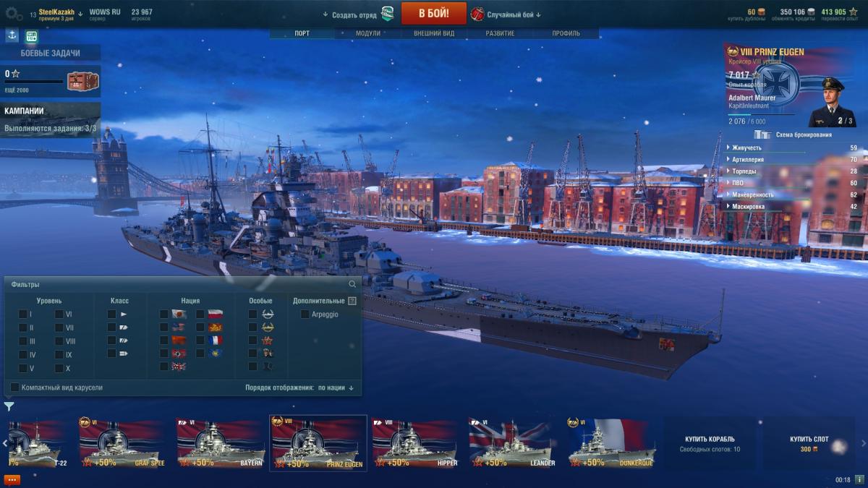This screenshot has width=868, height=488.
Task: Open the Порядок отображения по нации dropdown
Action: (300, 388)
